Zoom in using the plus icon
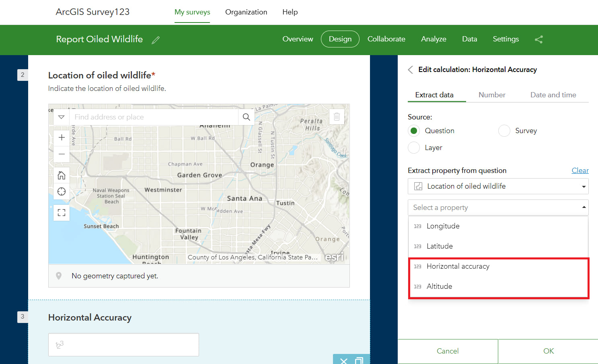 click(61, 137)
